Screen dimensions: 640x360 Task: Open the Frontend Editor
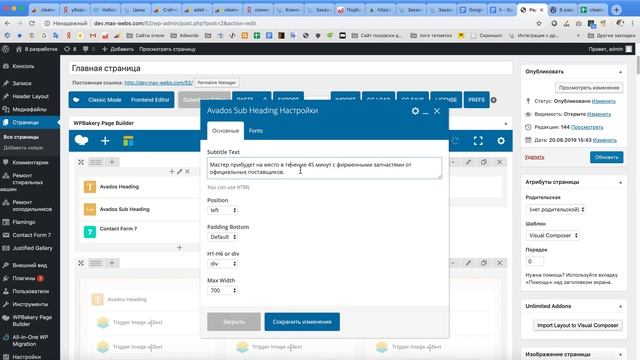150,100
